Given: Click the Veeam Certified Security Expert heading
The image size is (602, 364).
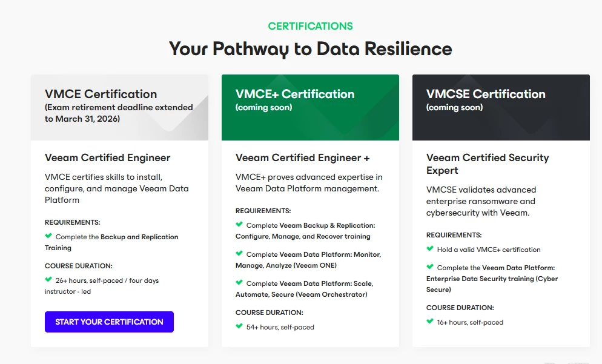Looking at the screenshot, I should (x=488, y=164).
